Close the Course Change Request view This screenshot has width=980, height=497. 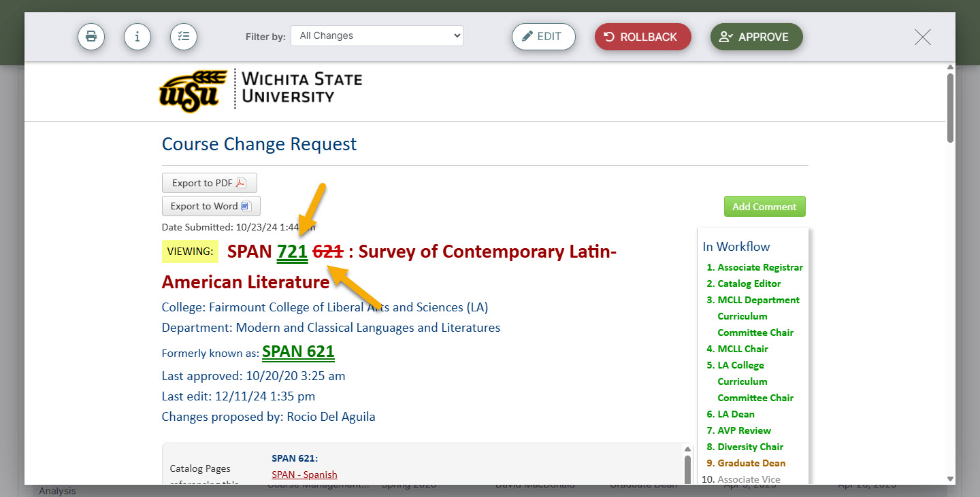(922, 37)
